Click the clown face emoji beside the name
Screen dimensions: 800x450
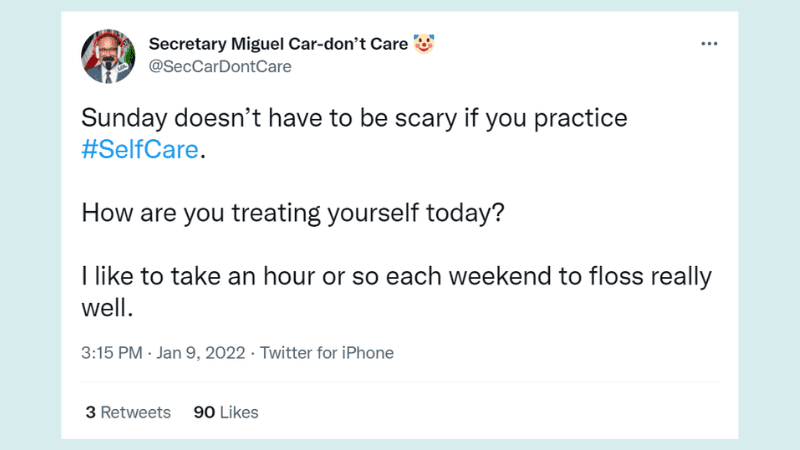tap(427, 44)
